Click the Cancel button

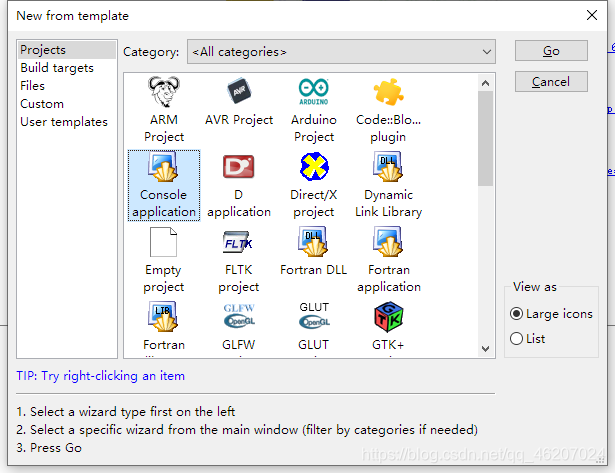(x=551, y=82)
